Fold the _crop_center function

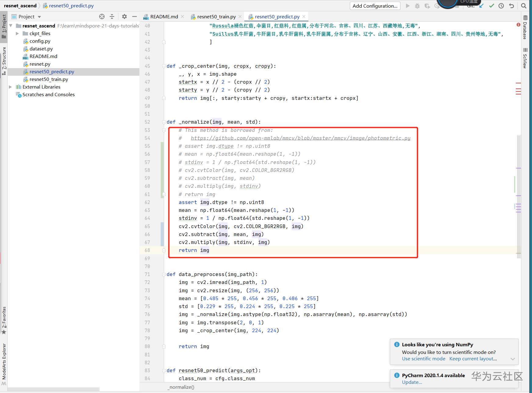coord(164,66)
